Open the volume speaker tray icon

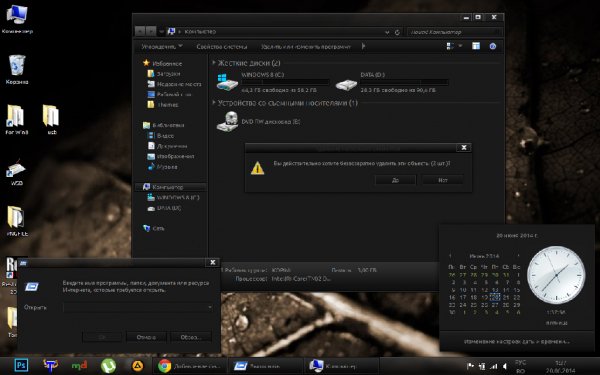tap(505, 366)
